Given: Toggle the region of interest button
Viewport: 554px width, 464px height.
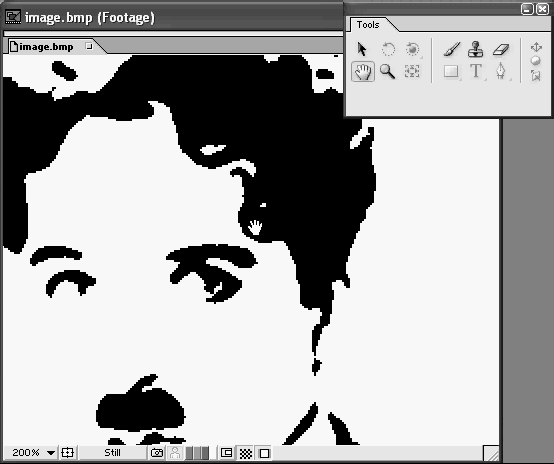Looking at the screenshot, I should click(226, 453).
